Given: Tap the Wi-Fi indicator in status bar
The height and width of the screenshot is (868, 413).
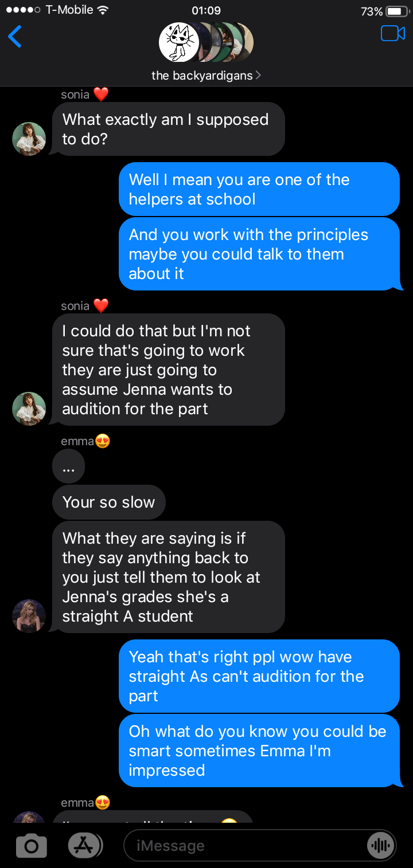Looking at the screenshot, I should tap(103, 10).
